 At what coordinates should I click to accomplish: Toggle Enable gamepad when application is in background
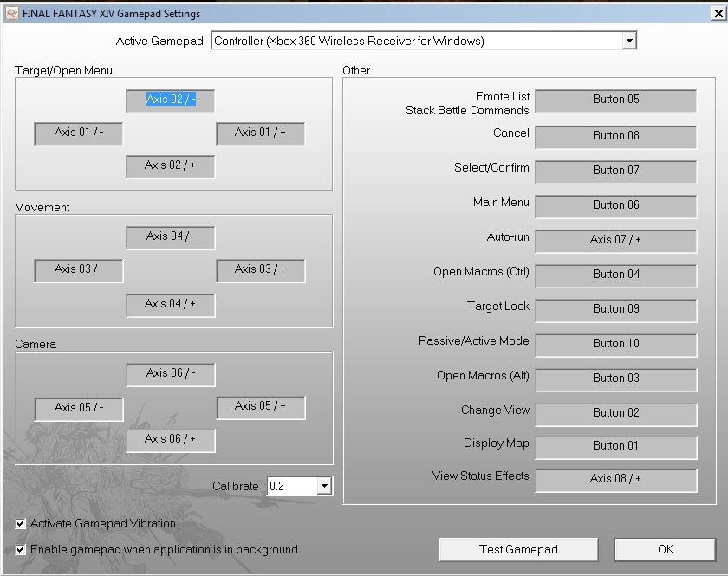click(x=21, y=550)
